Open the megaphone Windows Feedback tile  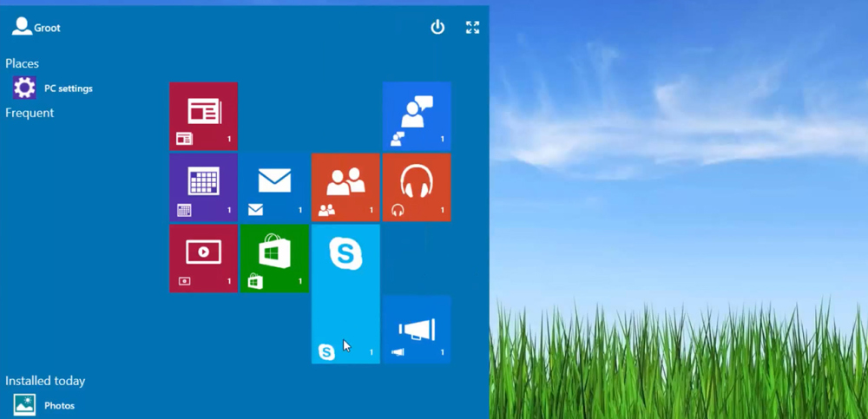[x=417, y=330]
